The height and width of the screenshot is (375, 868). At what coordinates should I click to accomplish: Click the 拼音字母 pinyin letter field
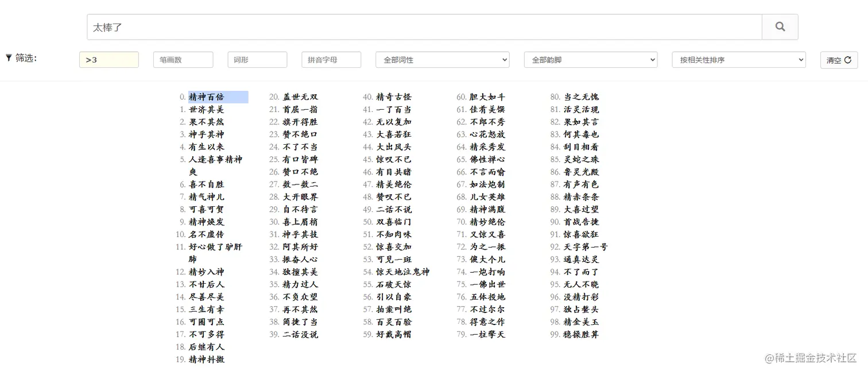331,60
